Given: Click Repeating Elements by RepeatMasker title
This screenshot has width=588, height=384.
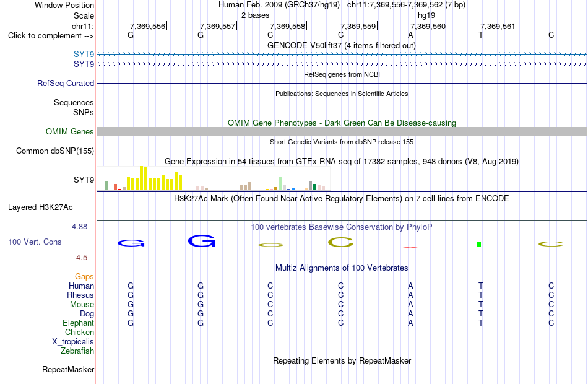Looking at the screenshot, I should (342, 361).
